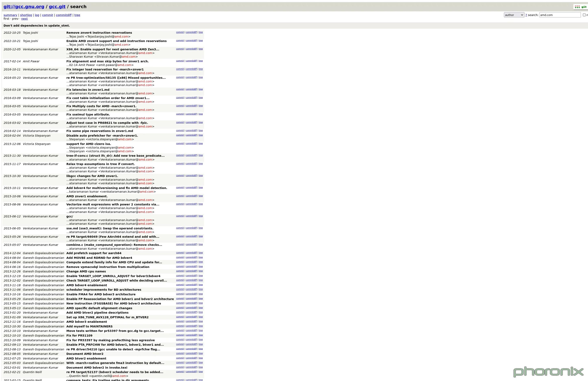Image resolution: width=588 pixels, height=381 pixels.
Task: Open the summary navigation link
Action: (10, 15)
